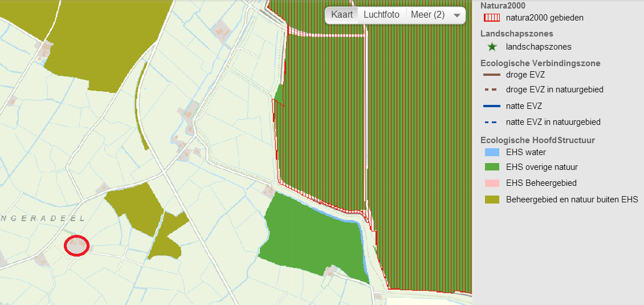Click the EHS water blue swatch
This screenshot has width=644, height=305.
492,152
